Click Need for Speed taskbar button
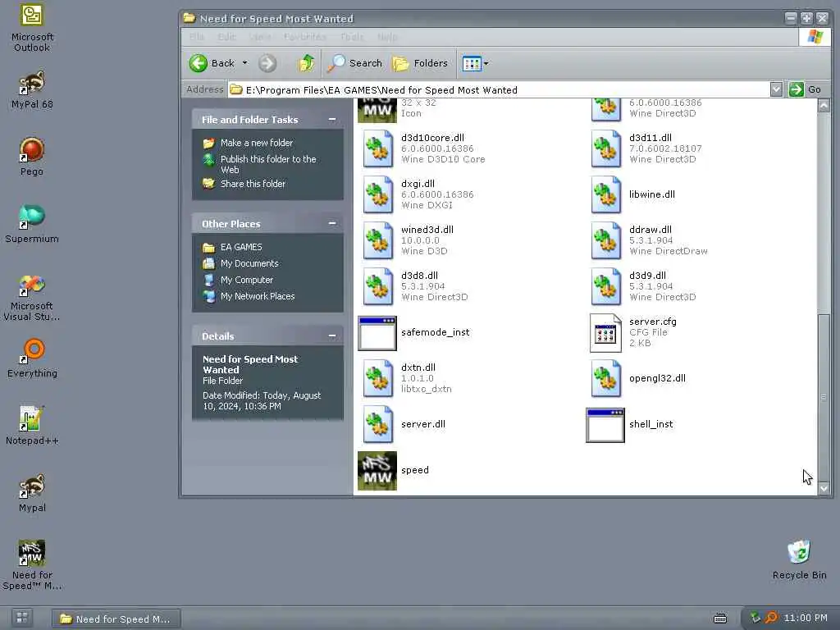The width and height of the screenshot is (840, 630). (x=116, y=619)
